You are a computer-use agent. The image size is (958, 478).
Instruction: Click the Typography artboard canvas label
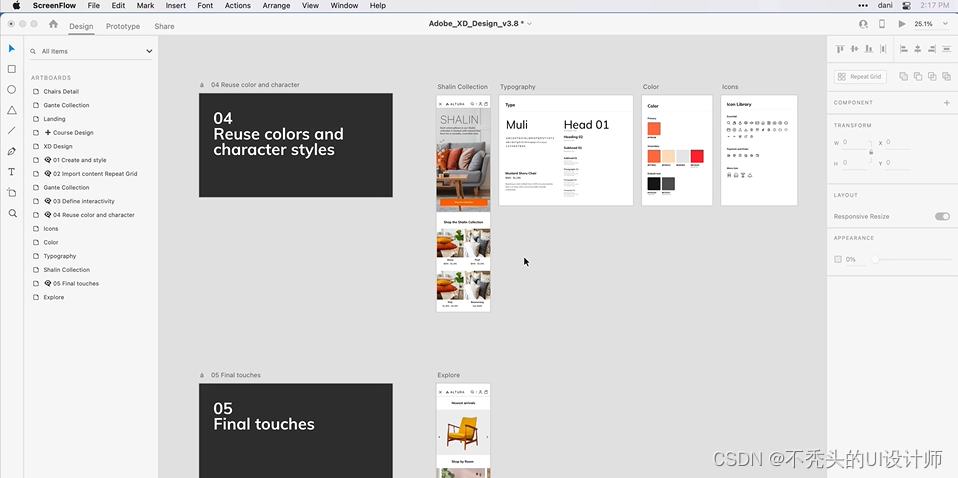[517, 87]
